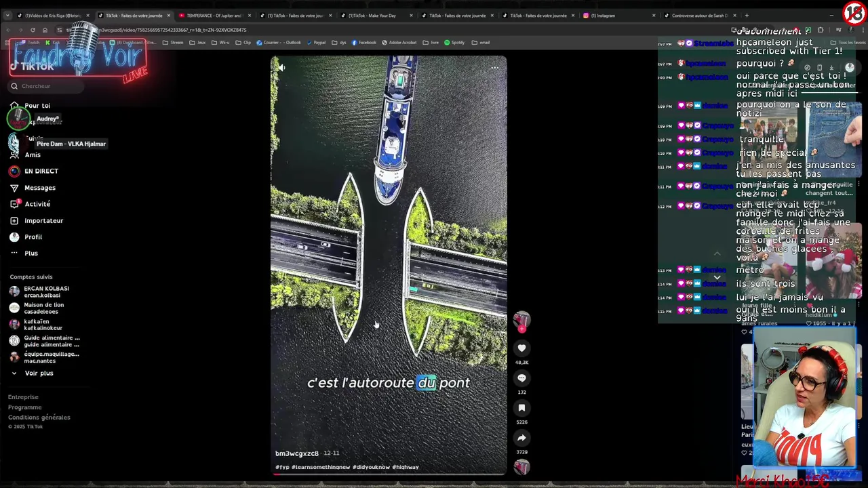Open Guide alimentaire followed account
868x488 pixels.
pyautogui.click(x=44, y=341)
